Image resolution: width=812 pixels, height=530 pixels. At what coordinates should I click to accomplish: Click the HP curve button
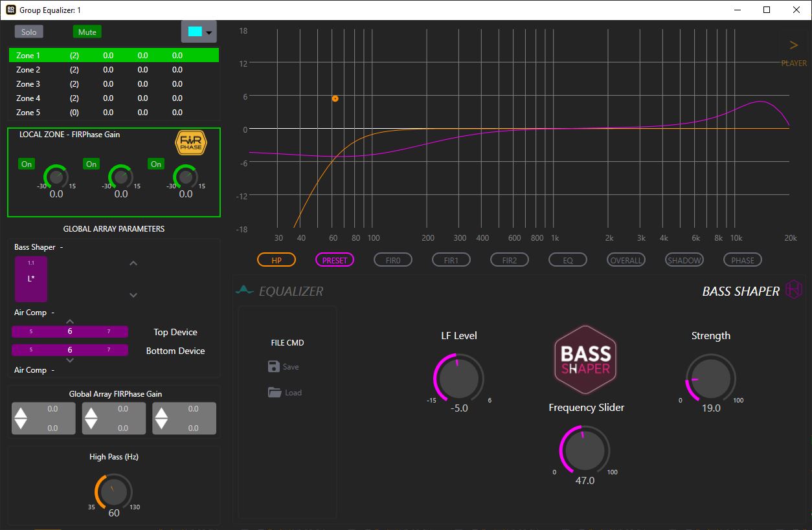click(x=276, y=260)
